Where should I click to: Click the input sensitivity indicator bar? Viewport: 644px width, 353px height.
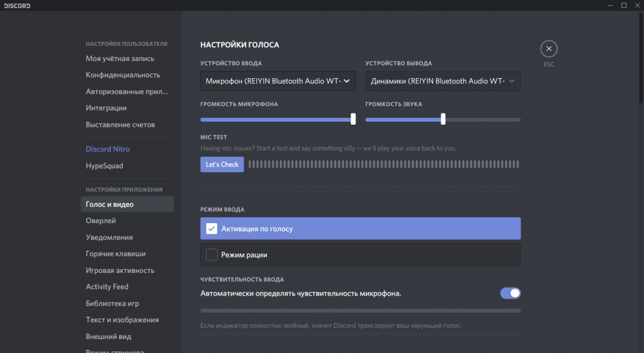click(x=360, y=311)
